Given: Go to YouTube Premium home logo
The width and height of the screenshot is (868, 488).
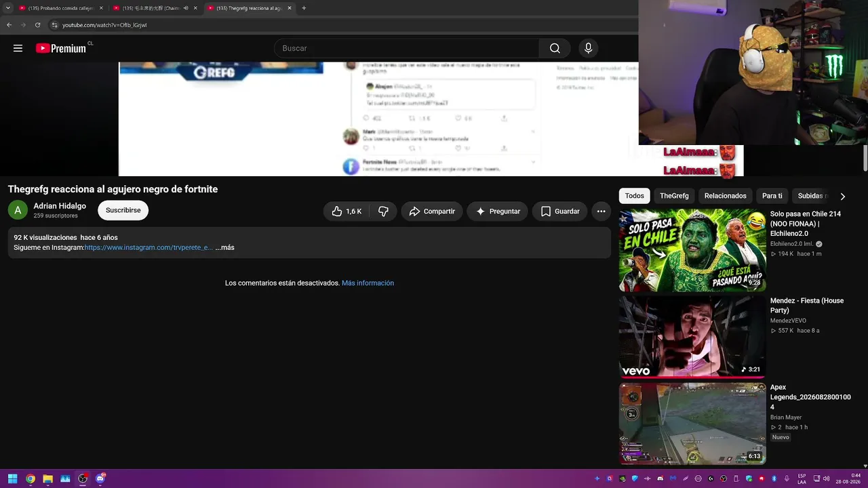Looking at the screenshot, I should (61, 48).
